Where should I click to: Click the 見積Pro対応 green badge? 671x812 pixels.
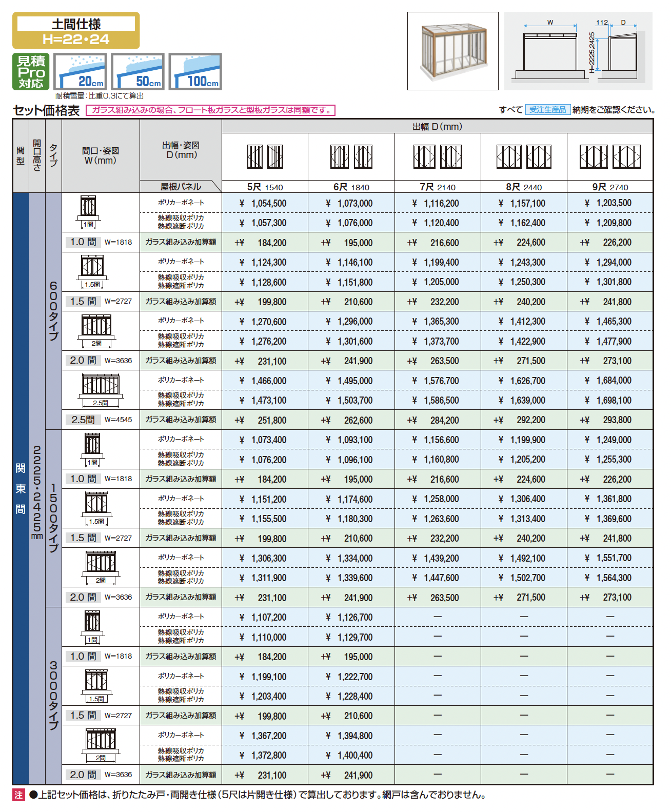[x=31, y=72]
